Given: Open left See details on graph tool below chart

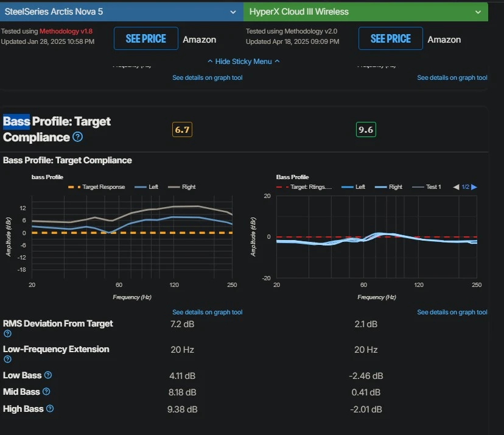Looking at the screenshot, I should click(x=208, y=312).
